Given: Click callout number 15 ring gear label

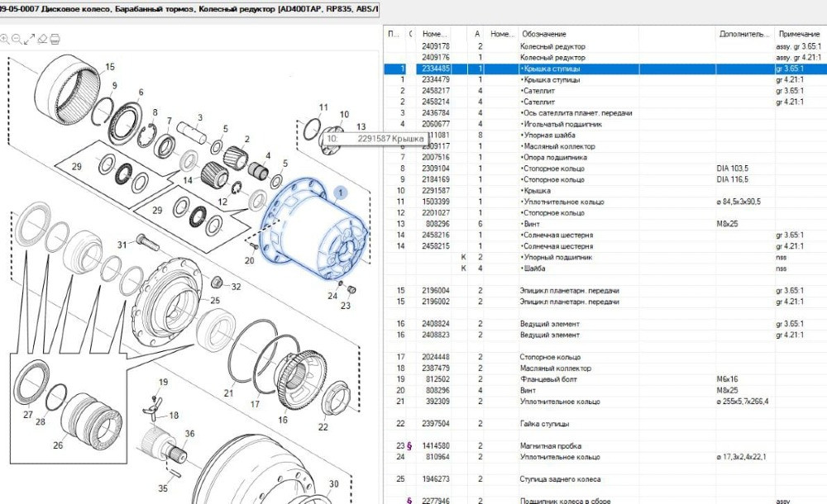Looking at the screenshot, I should pyautogui.click(x=110, y=66).
